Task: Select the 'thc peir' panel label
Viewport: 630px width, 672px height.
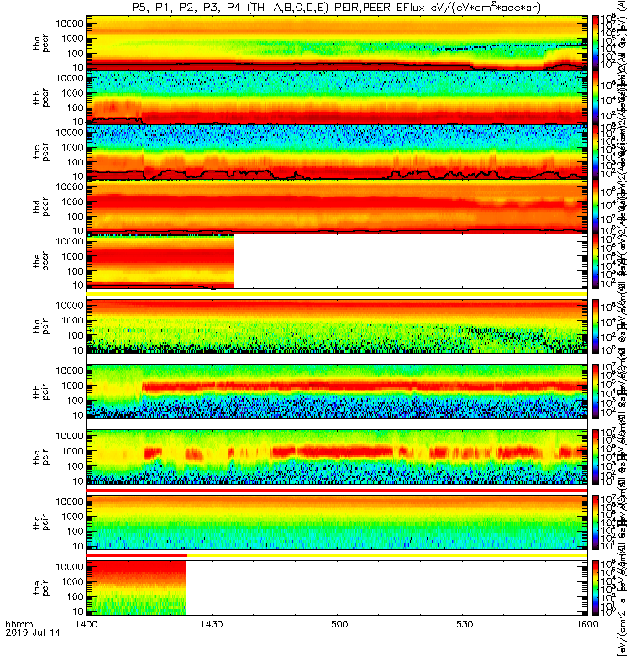Action: click(x=41, y=457)
